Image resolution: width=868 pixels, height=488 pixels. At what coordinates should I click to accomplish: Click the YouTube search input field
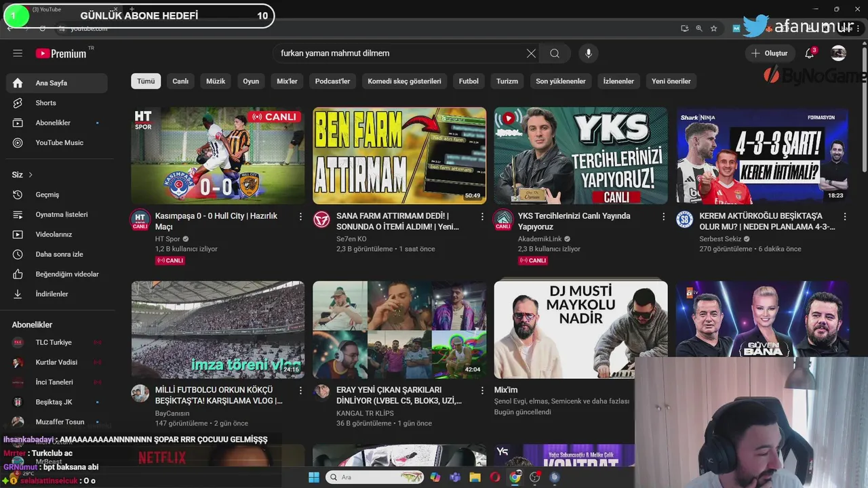tap(399, 54)
